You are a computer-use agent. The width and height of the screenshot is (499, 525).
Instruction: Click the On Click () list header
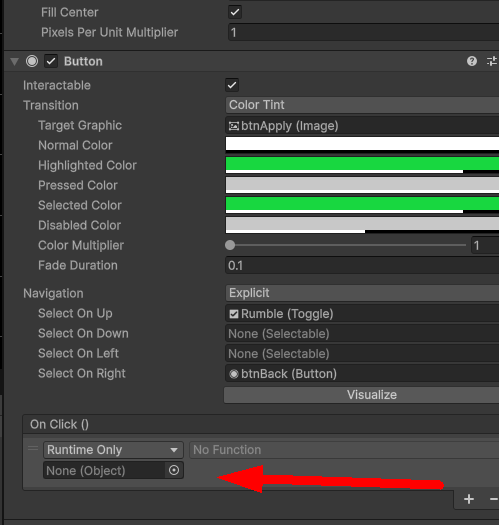coord(261,425)
